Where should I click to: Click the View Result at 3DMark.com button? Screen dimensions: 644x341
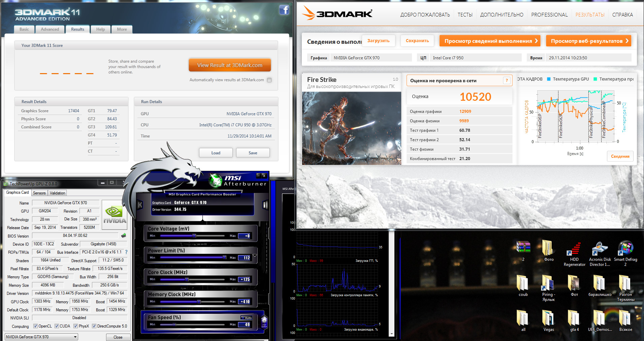230,65
